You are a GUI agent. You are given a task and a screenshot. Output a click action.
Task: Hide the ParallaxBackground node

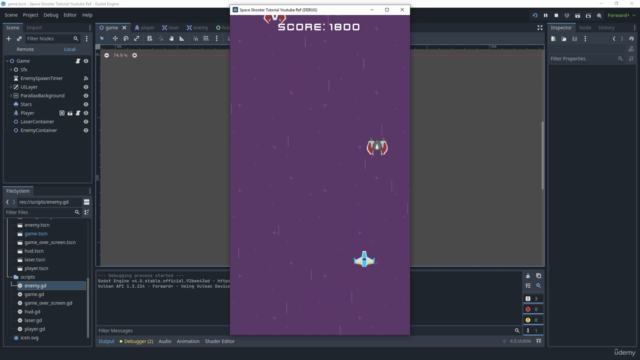[x=86, y=96]
